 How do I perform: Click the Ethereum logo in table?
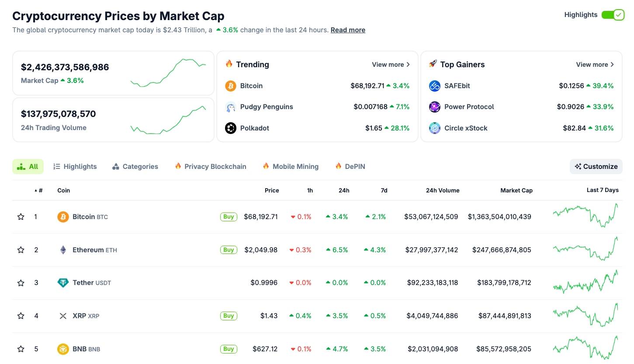click(63, 250)
